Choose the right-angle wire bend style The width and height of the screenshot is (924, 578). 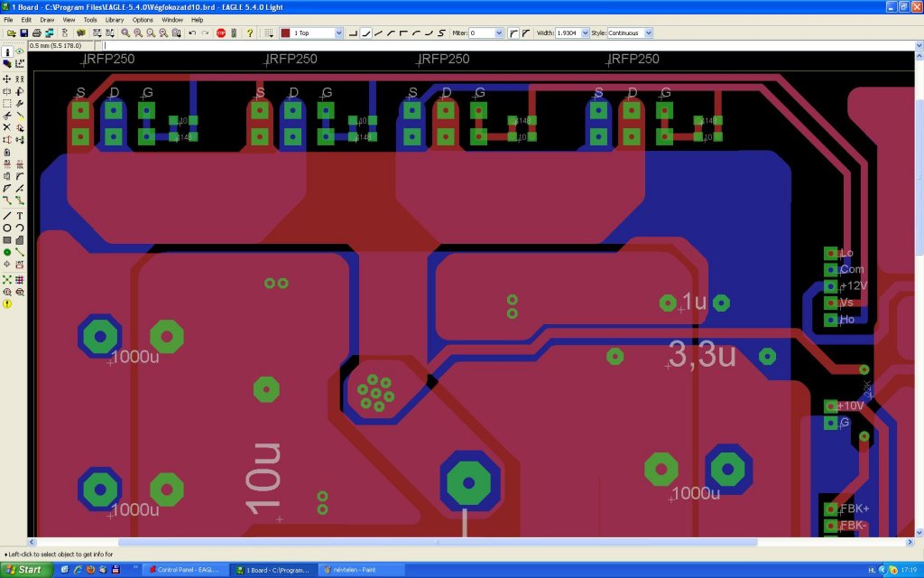point(353,33)
